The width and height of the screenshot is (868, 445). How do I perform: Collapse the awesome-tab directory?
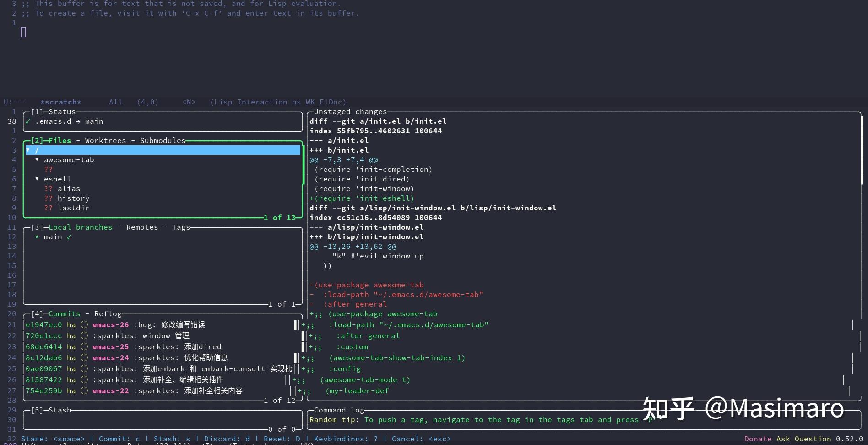click(x=37, y=159)
